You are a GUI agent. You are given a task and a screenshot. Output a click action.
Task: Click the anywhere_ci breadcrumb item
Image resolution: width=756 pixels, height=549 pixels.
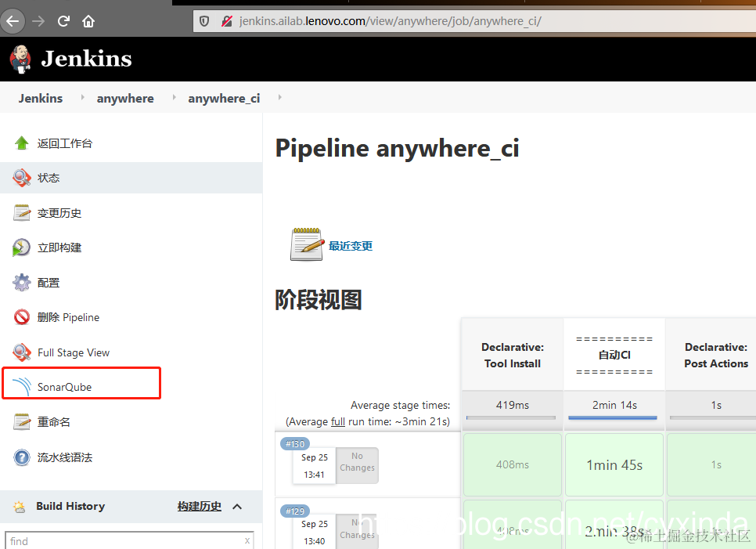(x=224, y=99)
